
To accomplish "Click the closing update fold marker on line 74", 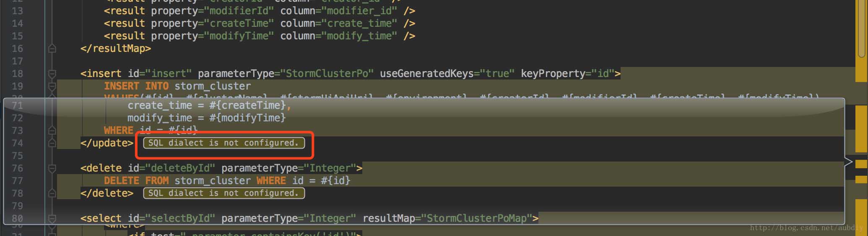I will [52, 143].
